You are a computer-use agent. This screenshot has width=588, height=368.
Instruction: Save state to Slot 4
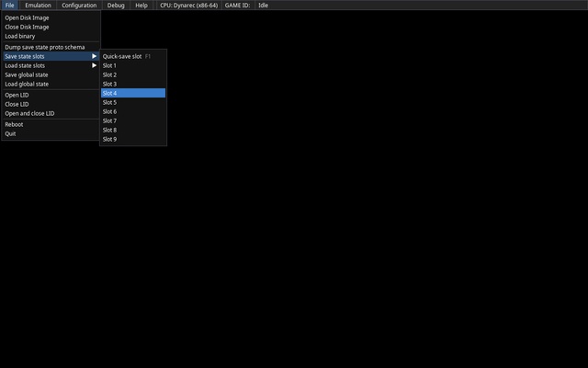[x=133, y=93]
